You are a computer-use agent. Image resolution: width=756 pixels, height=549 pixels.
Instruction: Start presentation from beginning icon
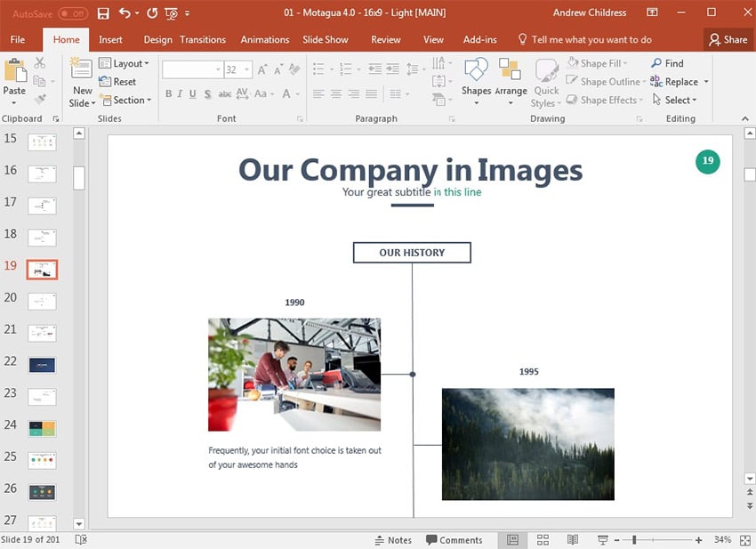(171, 13)
